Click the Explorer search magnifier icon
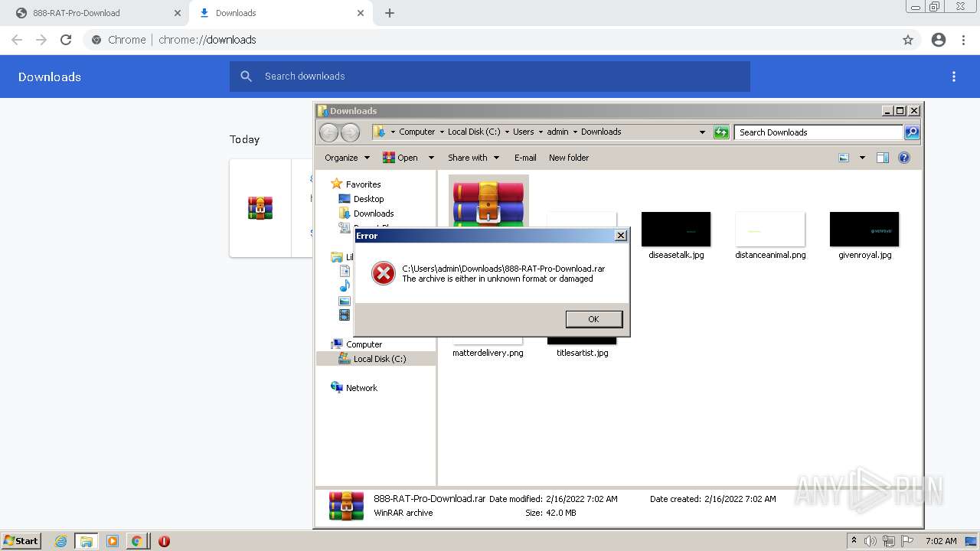Screen dimensions: 980x551 (x=912, y=132)
